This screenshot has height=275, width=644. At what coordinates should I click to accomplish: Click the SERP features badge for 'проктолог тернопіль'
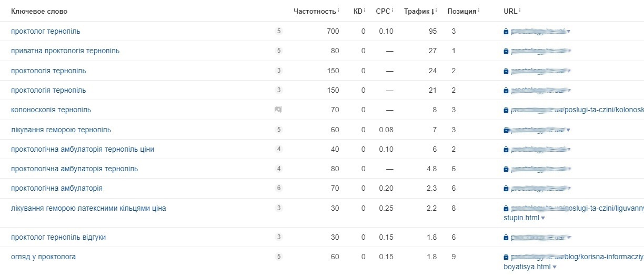pyautogui.click(x=279, y=31)
